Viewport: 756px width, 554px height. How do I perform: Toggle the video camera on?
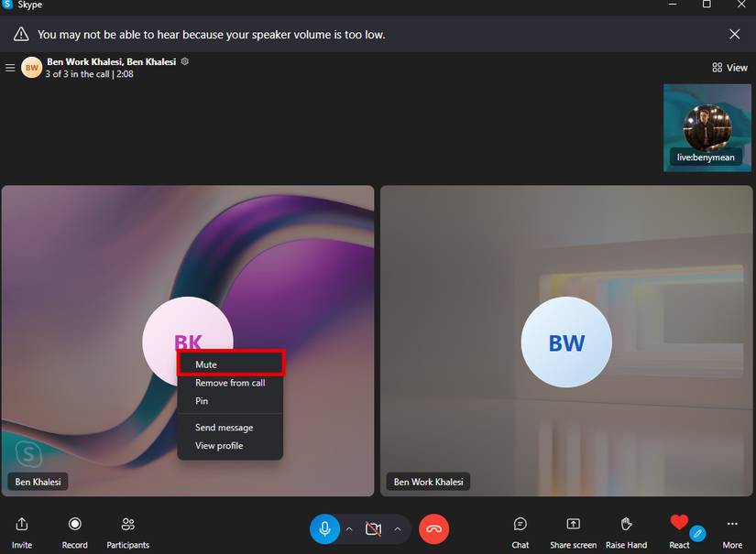tap(373, 529)
